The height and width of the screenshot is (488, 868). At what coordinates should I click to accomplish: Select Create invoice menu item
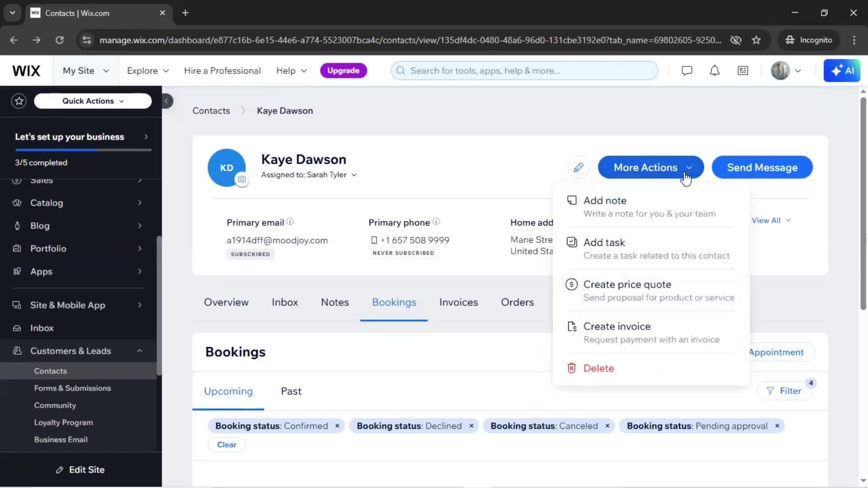point(651,333)
